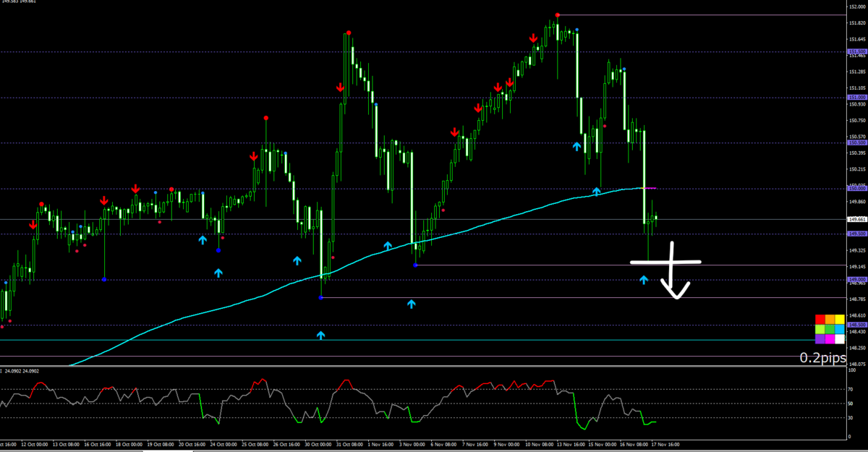Choose the white swatch in the color grid

point(840,339)
